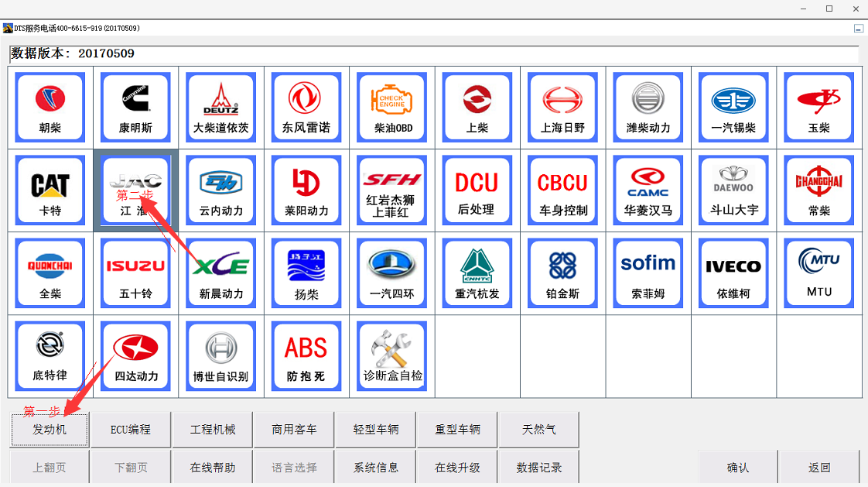Click the 下翻页 page down button
868x487 pixels.
point(131,467)
